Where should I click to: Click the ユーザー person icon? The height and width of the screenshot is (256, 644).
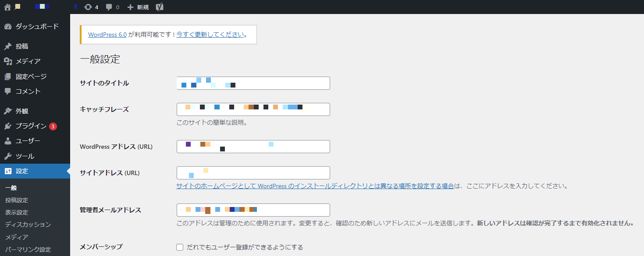[x=8, y=141]
